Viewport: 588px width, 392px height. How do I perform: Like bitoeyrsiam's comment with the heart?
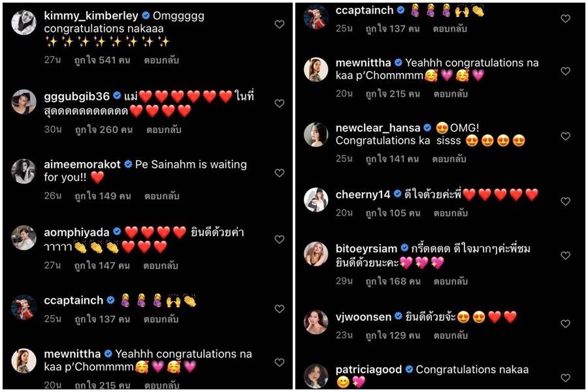tap(566, 255)
